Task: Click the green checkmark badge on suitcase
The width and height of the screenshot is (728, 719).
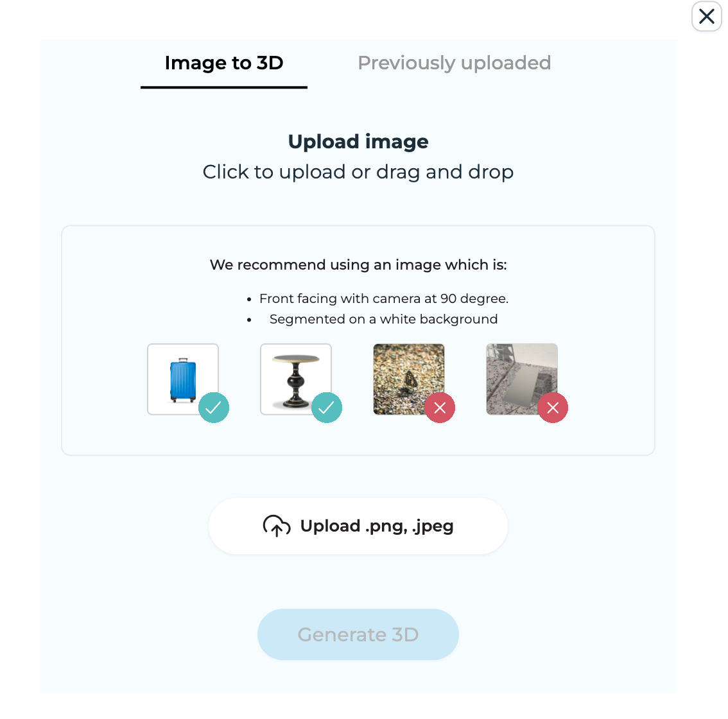Action: pos(214,408)
